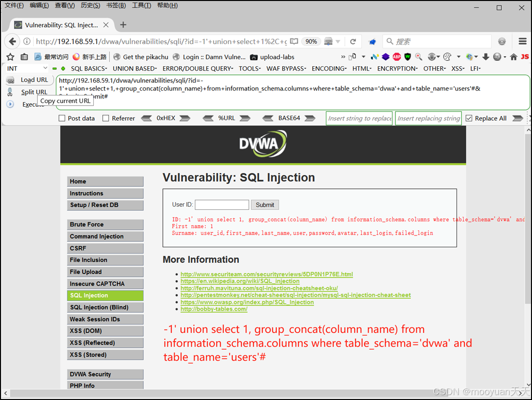This screenshot has height=400, width=532.
Task: Expand the WAF BYPASS menu
Action: [x=286, y=69]
